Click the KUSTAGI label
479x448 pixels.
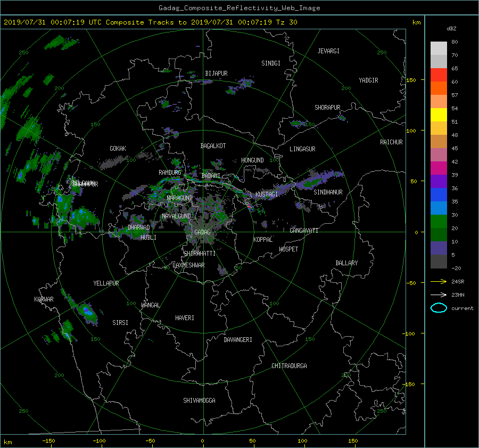pyautogui.click(x=267, y=194)
